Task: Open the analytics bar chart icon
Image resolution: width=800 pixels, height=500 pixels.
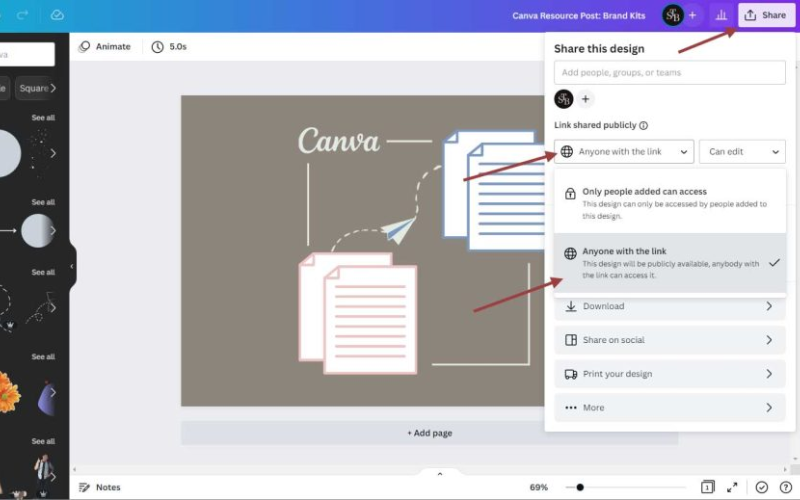Action: (x=720, y=15)
